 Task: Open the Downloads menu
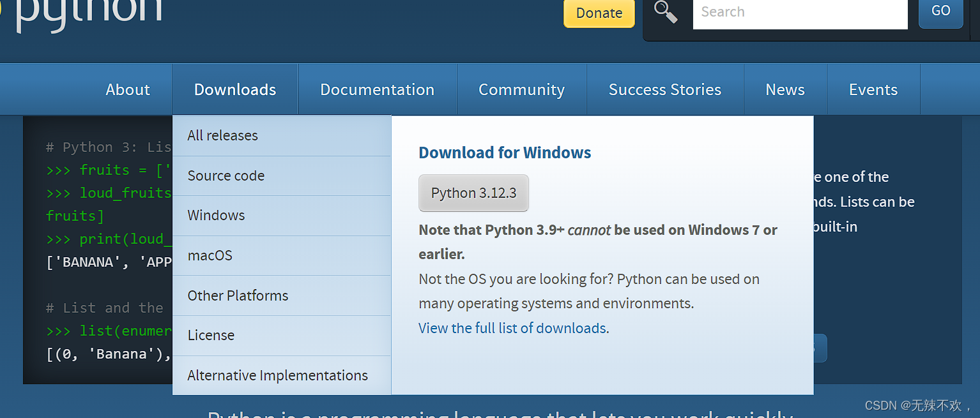[235, 89]
